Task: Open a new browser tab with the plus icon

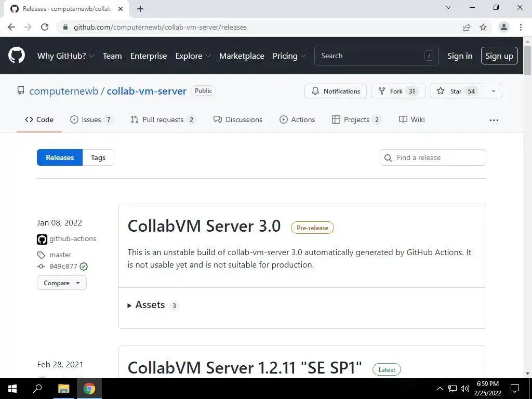Action: 140,9
